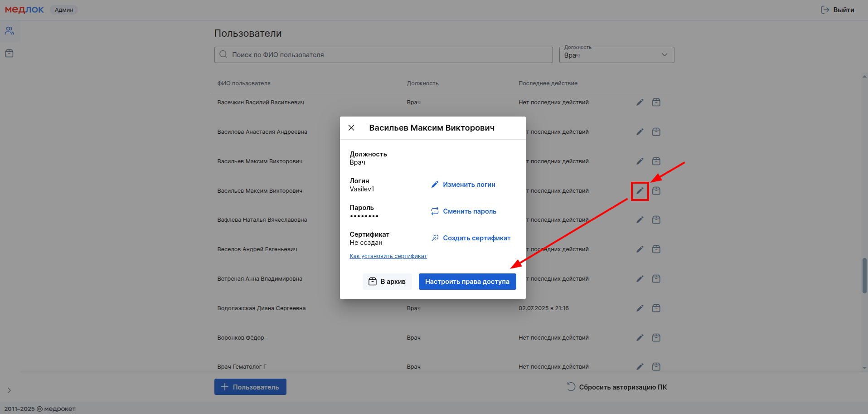Click the archive icon for Воронков Фёдор
868x414 pixels.
pos(656,338)
